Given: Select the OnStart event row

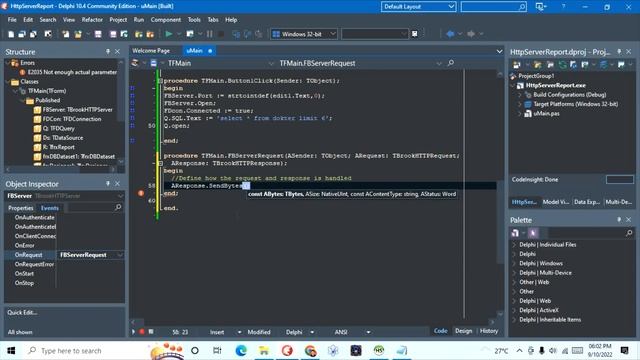Looking at the screenshot, I should pos(24,273).
